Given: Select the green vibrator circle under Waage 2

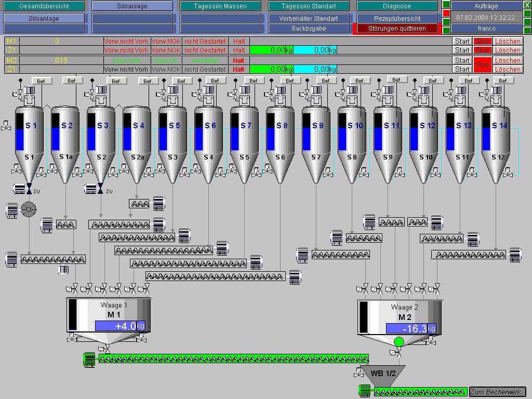Looking at the screenshot, I should 398,341.
